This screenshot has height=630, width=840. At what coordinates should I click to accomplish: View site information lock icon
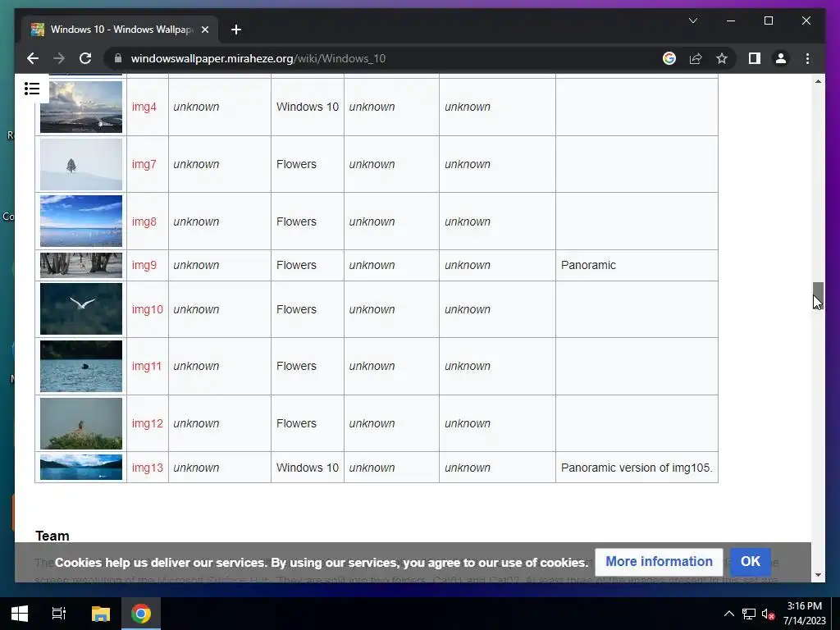tap(118, 58)
